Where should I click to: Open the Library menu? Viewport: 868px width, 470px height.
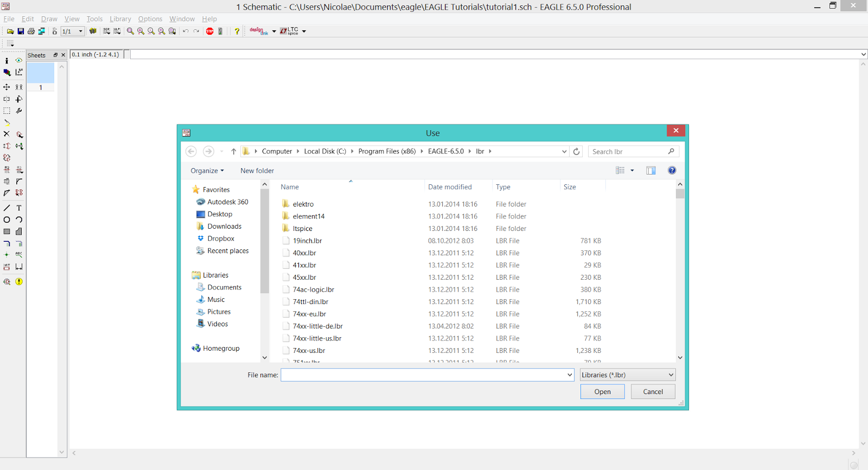[x=120, y=19]
